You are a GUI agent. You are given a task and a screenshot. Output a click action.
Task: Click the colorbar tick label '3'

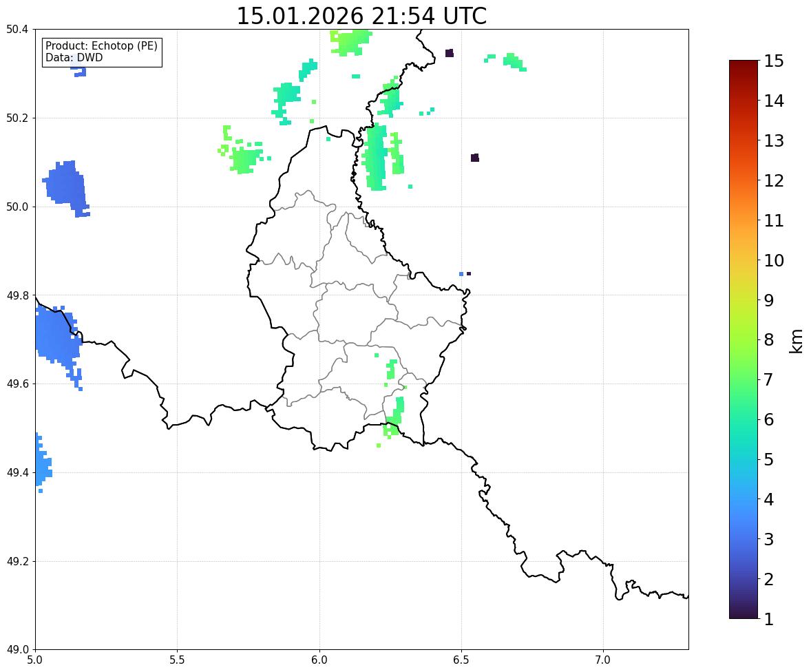click(769, 539)
